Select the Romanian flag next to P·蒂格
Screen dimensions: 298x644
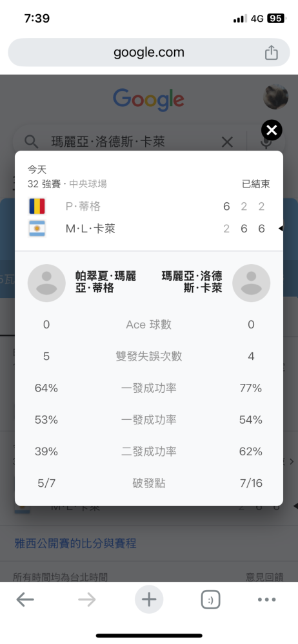pyautogui.click(x=37, y=206)
